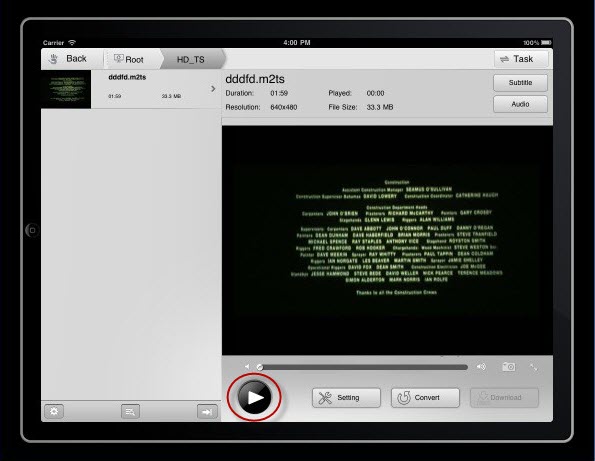Click the Download button
This screenshot has width=595, height=461.
(x=504, y=398)
